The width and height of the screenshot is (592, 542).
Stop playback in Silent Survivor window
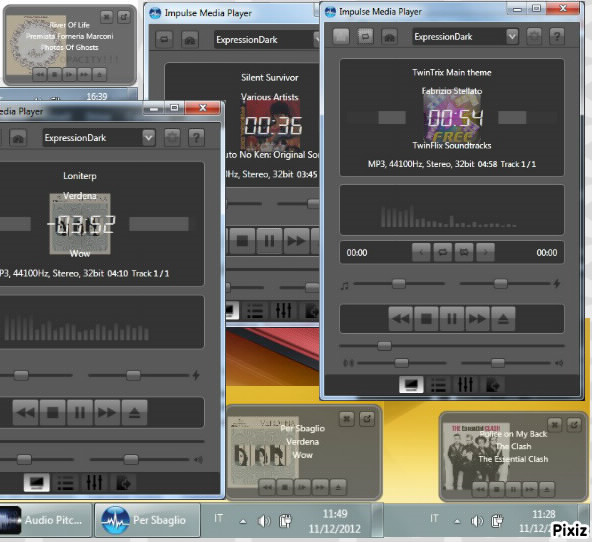(242, 240)
